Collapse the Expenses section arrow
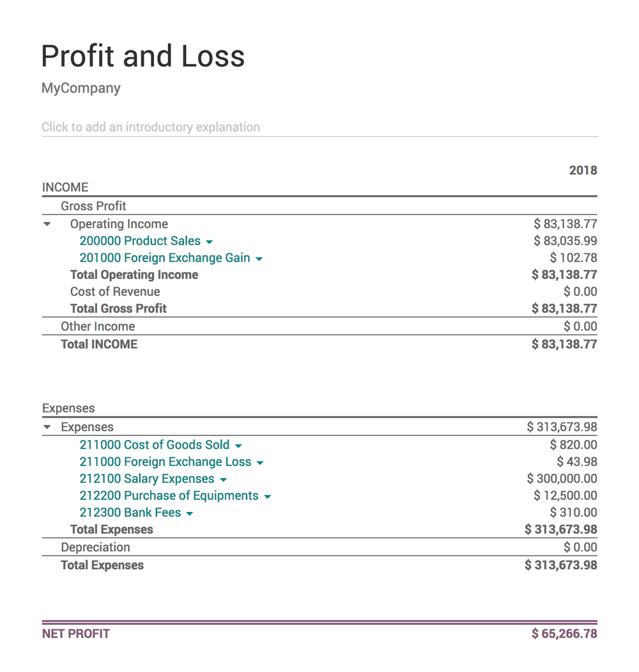 tap(47, 427)
